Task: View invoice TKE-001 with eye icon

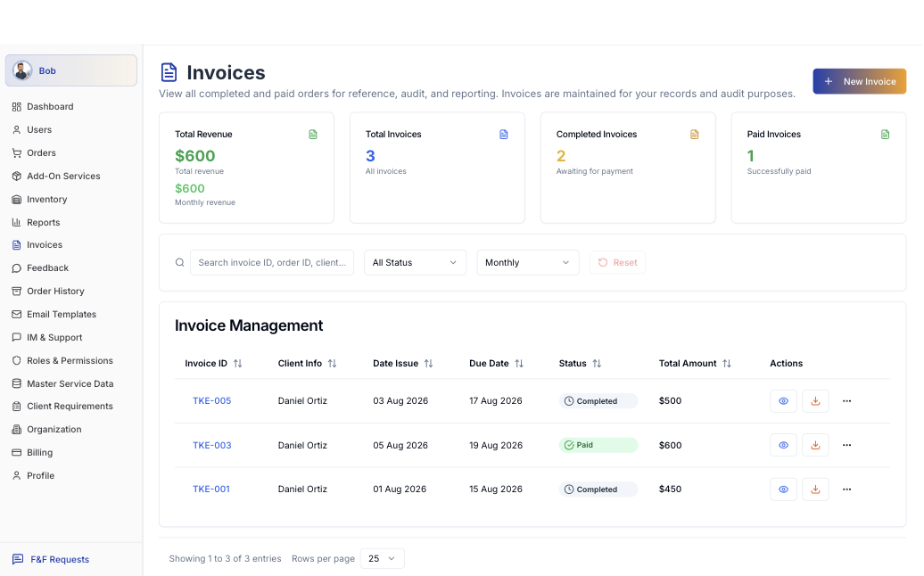Action: click(x=783, y=490)
